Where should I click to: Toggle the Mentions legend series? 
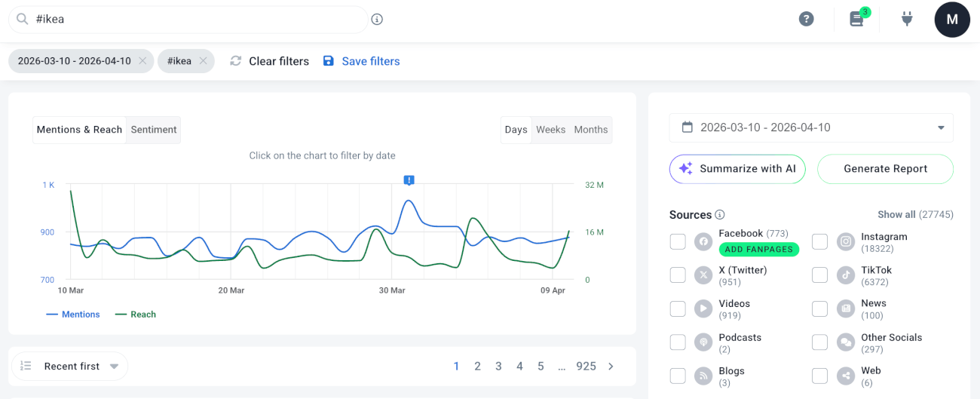tap(73, 315)
